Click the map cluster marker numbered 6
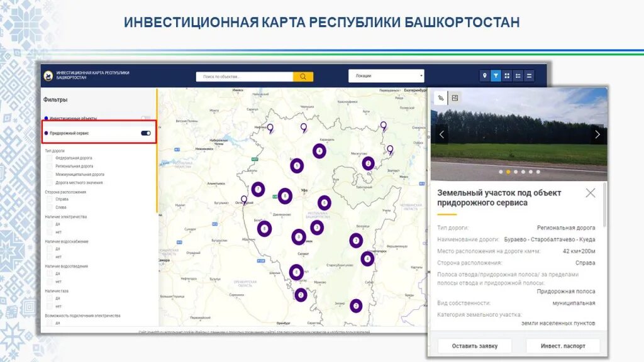The image size is (644, 362). (324, 203)
